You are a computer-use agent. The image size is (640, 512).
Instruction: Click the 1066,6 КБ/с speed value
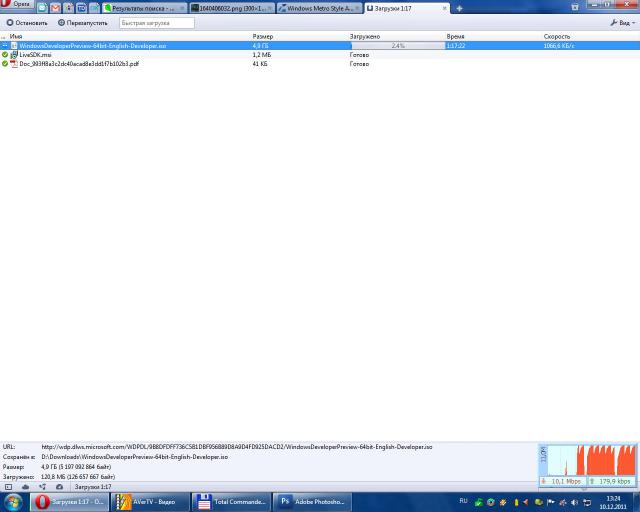(559, 46)
